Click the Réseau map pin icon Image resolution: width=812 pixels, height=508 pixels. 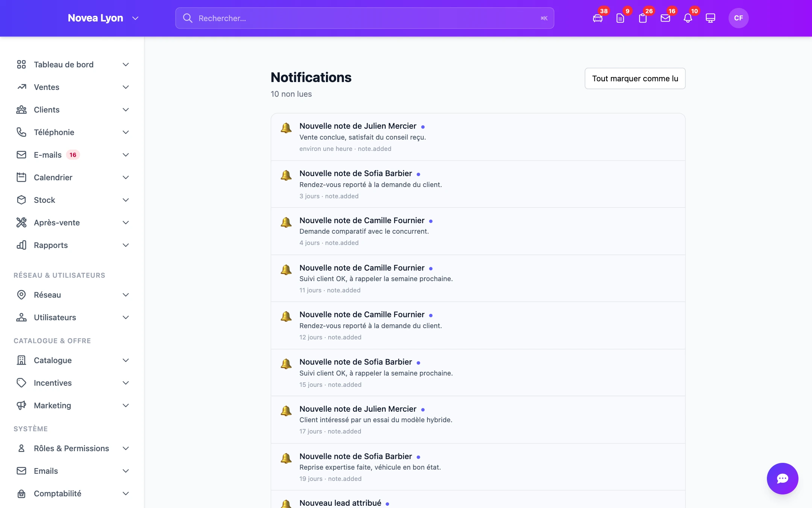tap(21, 295)
